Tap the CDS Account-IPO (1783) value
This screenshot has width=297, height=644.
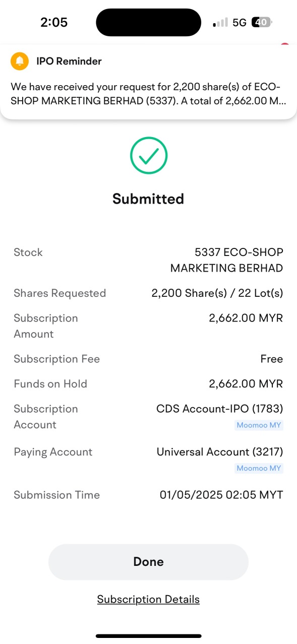coord(220,409)
